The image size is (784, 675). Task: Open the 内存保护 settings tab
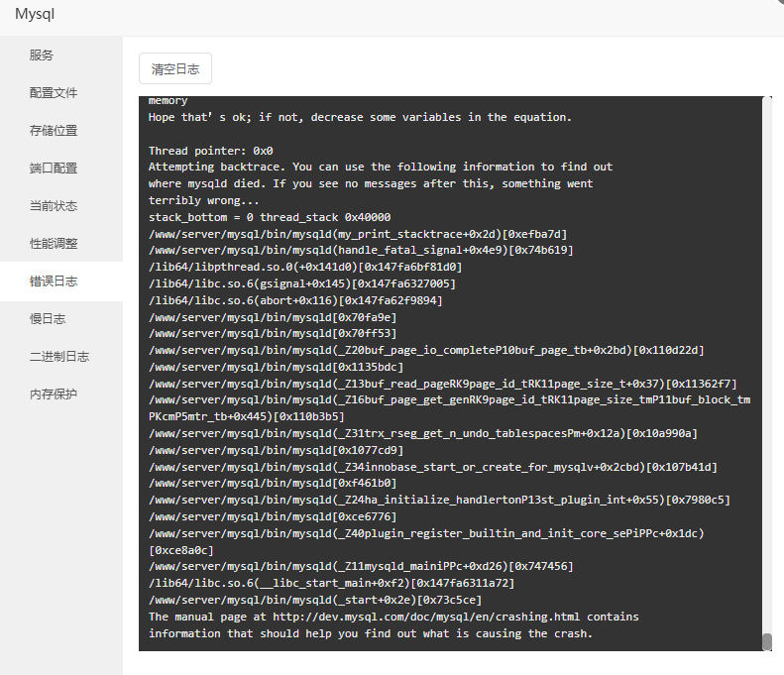pyautogui.click(x=54, y=394)
